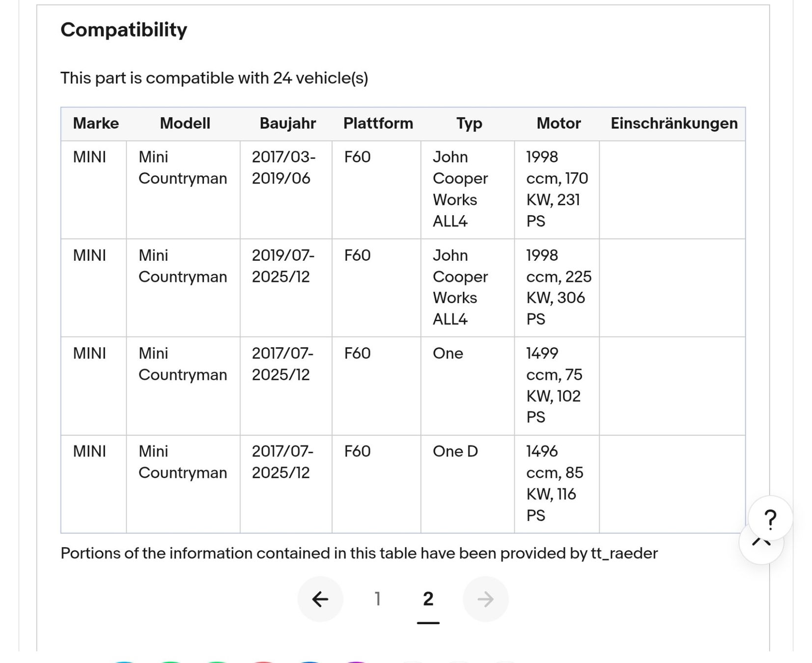Click the Baujahr column header
812x663 pixels.
(287, 123)
